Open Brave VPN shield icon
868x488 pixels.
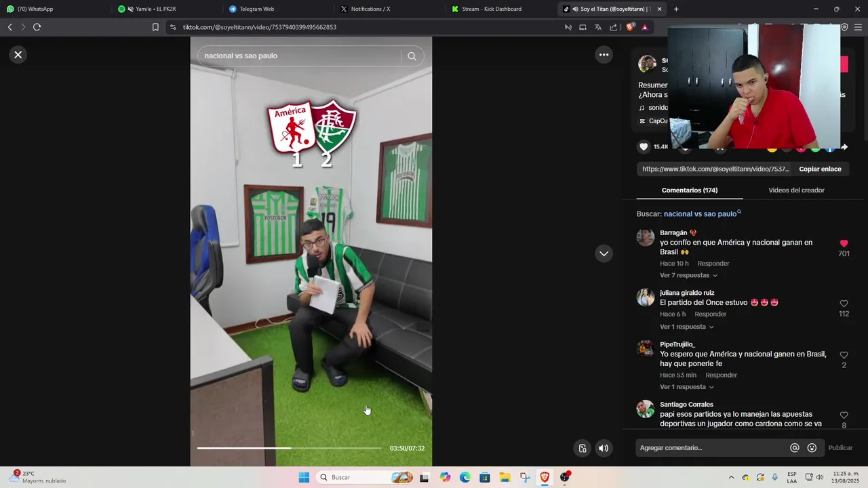click(x=844, y=27)
